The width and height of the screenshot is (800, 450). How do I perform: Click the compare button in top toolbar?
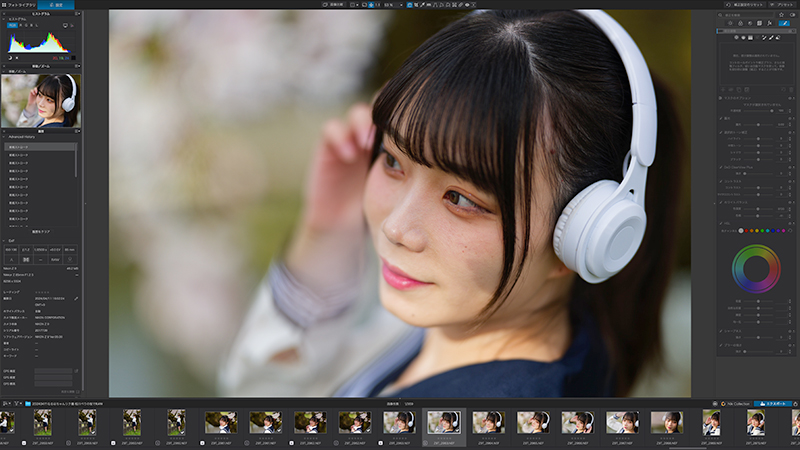coord(333,5)
